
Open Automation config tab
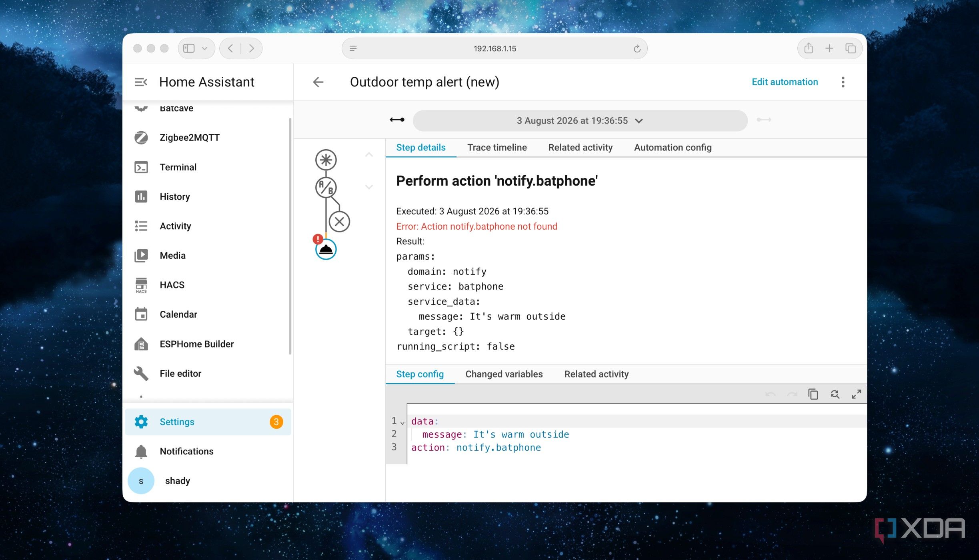pyautogui.click(x=673, y=147)
